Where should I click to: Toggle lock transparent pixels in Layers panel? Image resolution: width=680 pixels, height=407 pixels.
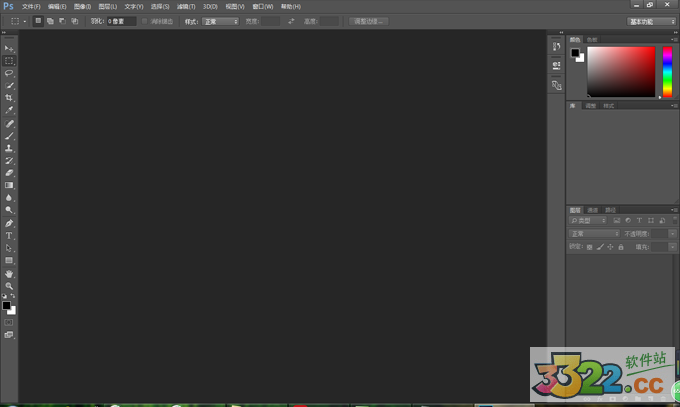589,247
